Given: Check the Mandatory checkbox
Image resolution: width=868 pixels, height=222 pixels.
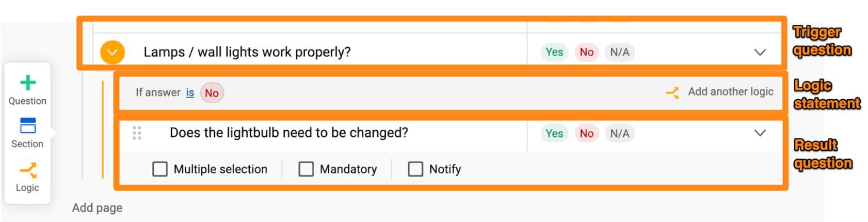Looking at the screenshot, I should 306,169.
